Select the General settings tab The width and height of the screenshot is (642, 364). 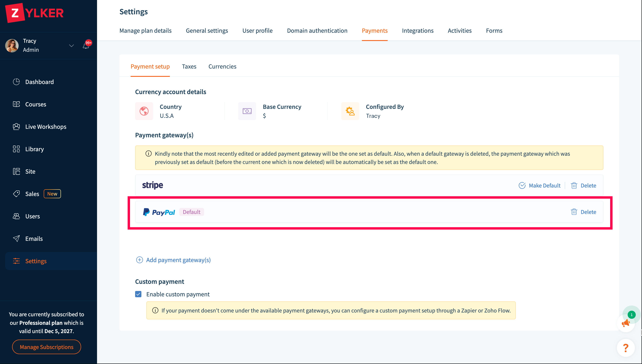(207, 30)
